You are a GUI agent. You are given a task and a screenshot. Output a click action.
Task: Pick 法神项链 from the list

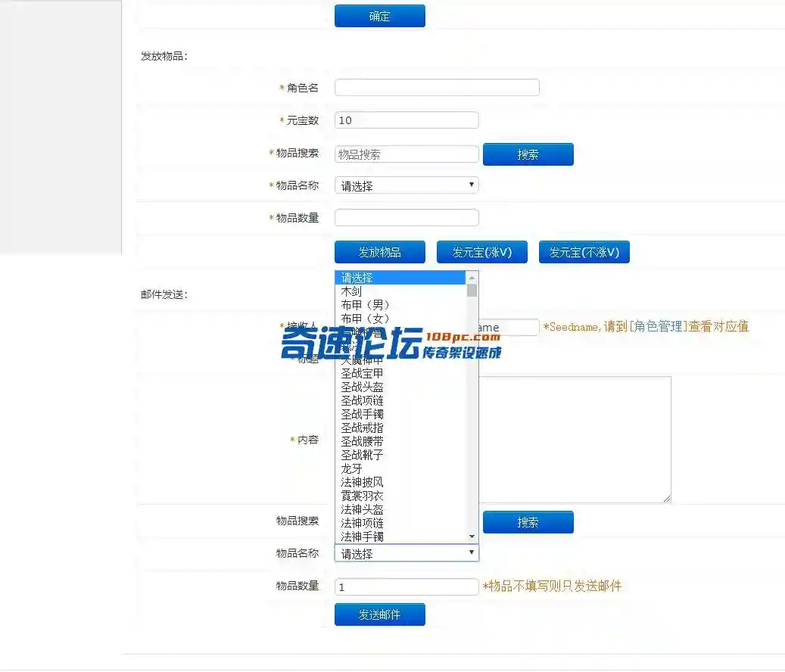tap(400, 523)
